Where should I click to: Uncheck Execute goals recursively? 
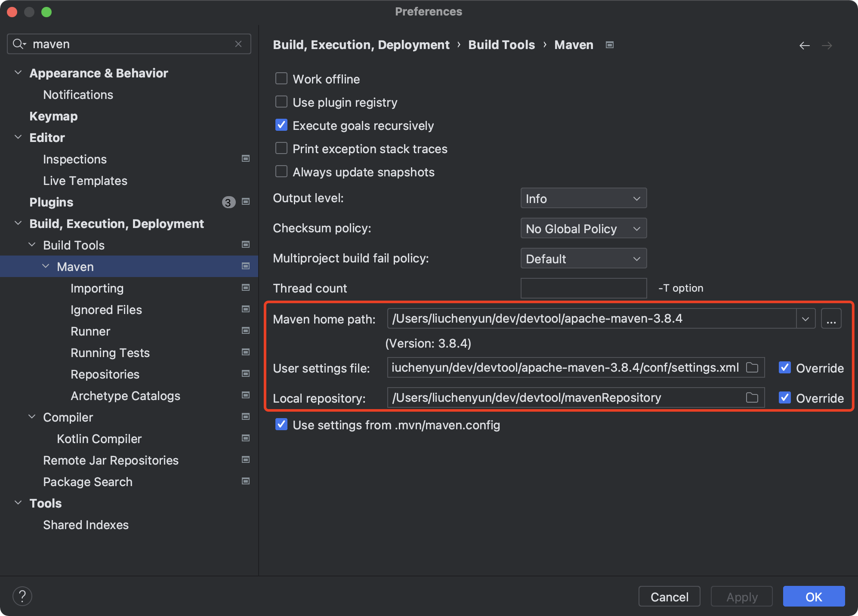[281, 125]
